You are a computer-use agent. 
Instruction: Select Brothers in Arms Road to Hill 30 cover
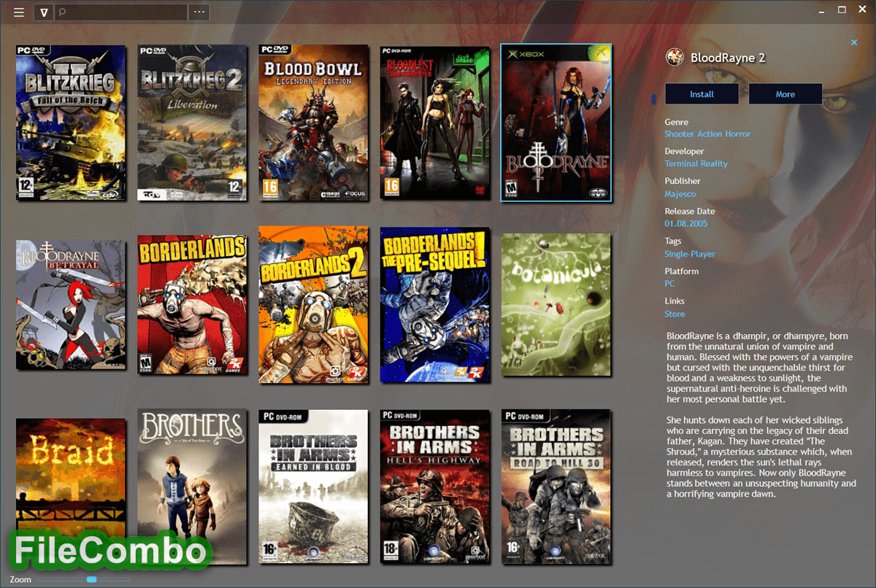click(556, 487)
